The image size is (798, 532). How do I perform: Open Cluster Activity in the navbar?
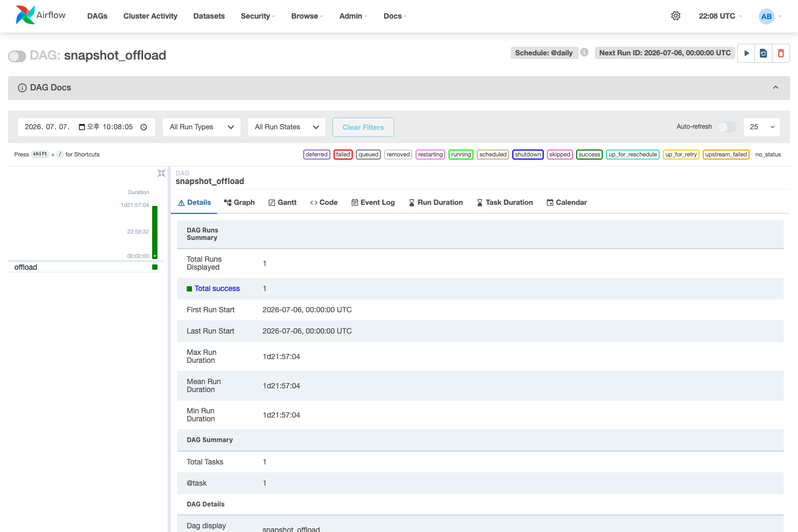(x=151, y=16)
